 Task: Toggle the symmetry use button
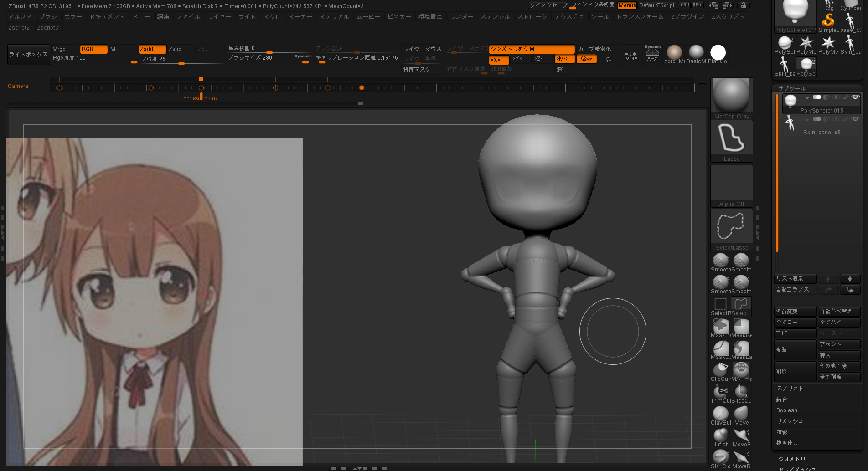pyautogui.click(x=531, y=49)
